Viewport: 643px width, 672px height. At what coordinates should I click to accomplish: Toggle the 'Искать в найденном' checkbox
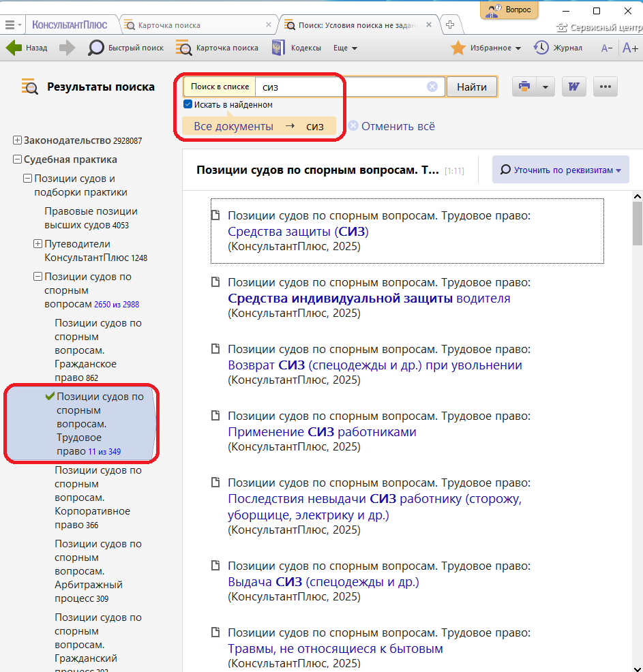[188, 105]
